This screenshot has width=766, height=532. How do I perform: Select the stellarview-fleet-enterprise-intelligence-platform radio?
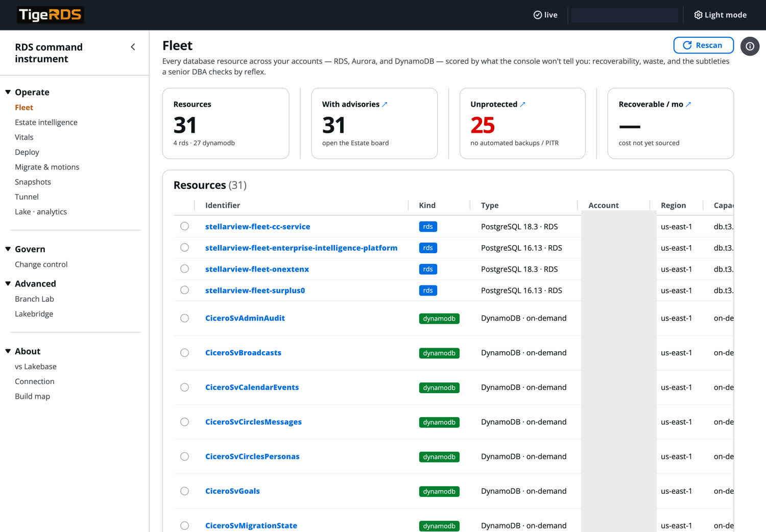184,248
